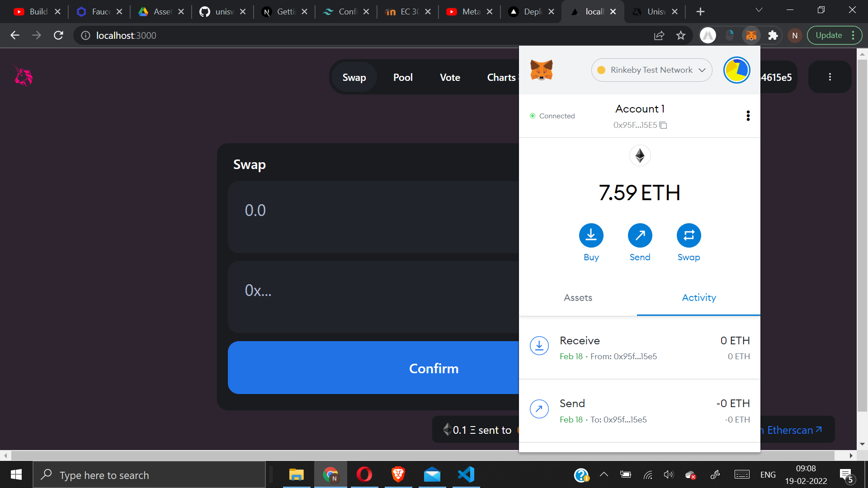Copy the Account 1 address to clipboard
This screenshot has width=868, height=488.
(x=663, y=125)
